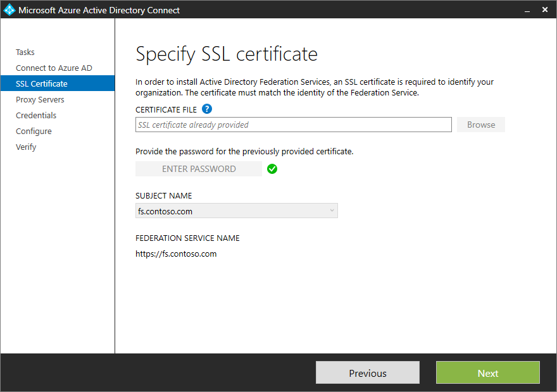Click the https://fs.contoso.com federation service name
Image resolution: width=557 pixels, height=392 pixels.
(176, 254)
